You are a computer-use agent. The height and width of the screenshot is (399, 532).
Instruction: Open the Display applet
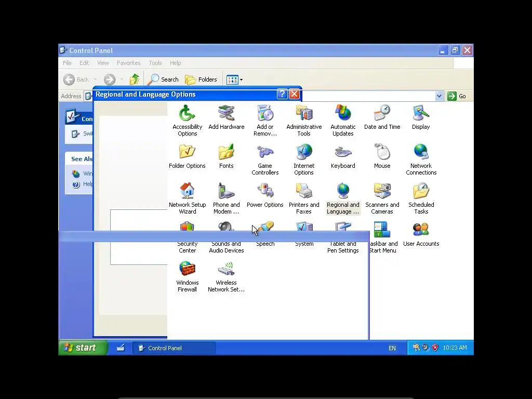421,117
